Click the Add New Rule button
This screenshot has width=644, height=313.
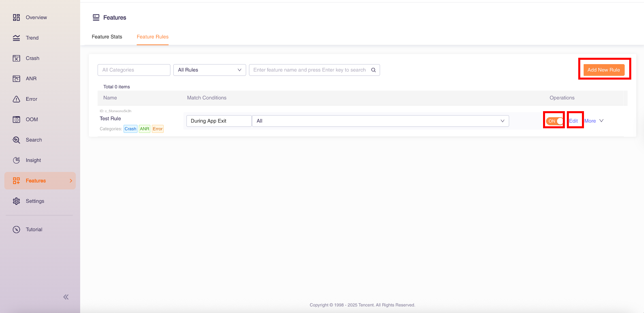point(604,70)
